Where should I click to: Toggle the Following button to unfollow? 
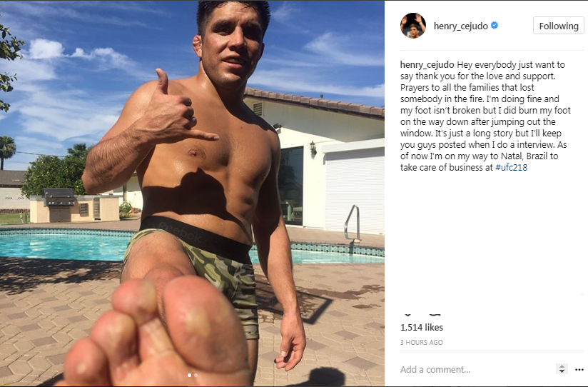[558, 26]
